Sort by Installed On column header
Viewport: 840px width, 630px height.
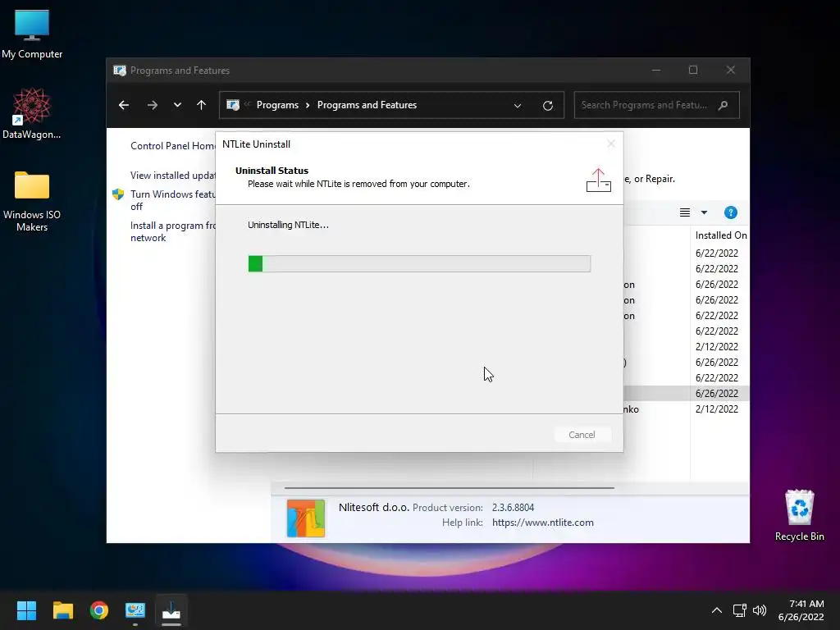(x=720, y=235)
